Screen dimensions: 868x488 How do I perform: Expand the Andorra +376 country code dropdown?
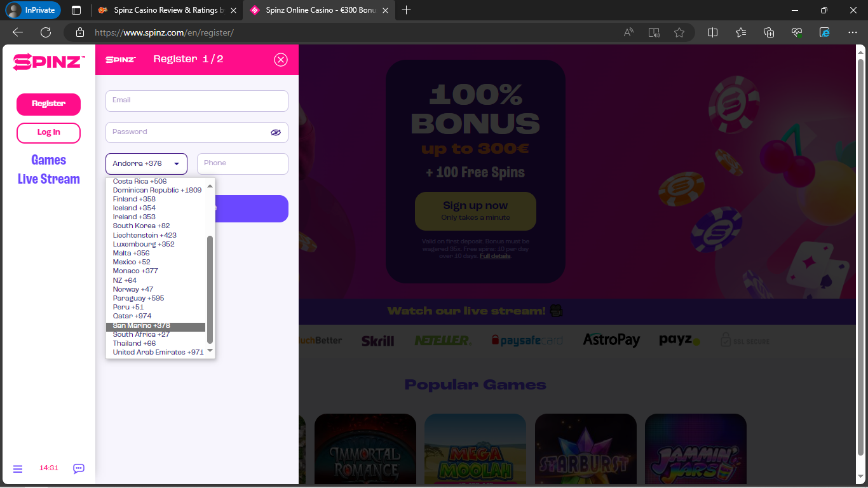tap(146, 164)
